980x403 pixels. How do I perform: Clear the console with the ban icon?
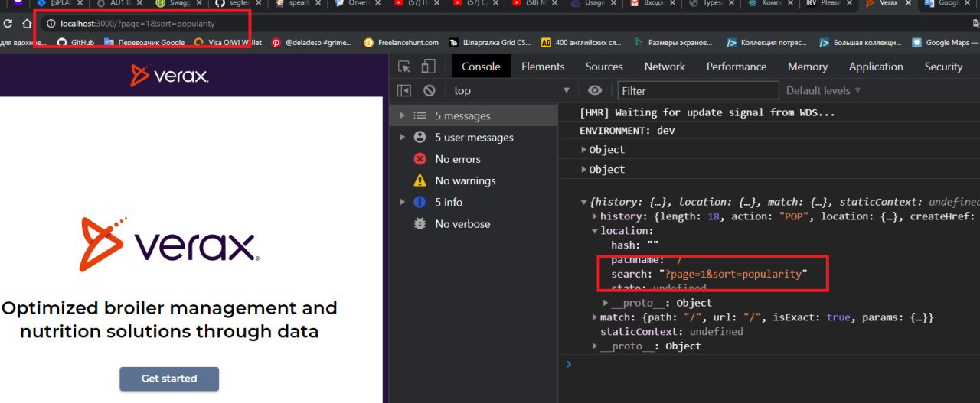(430, 90)
